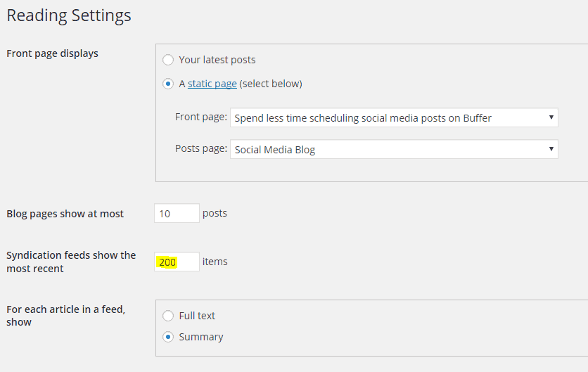588x372 pixels.
Task: Enable the 'Full text' feed option
Action: pos(168,316)
